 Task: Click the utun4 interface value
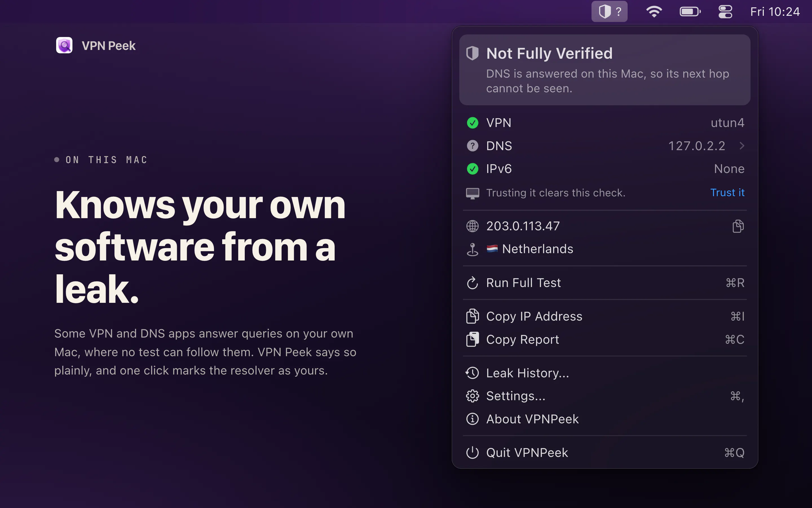[x=727, y=123]
